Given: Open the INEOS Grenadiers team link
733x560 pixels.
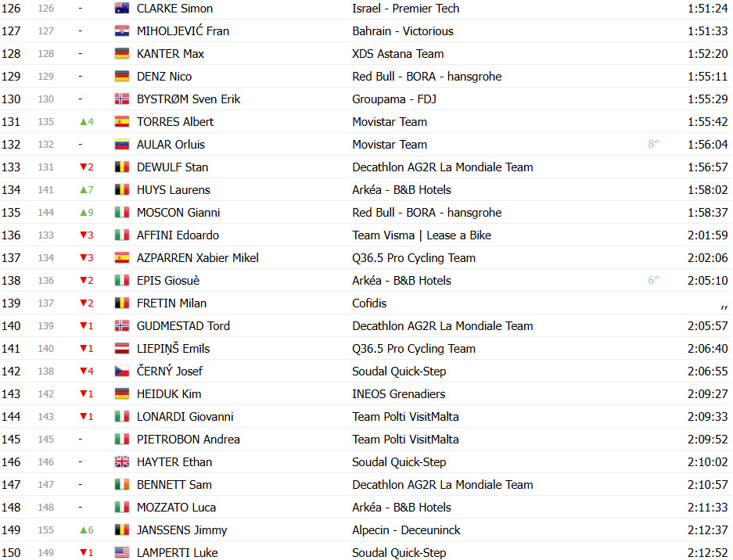Looking at the screenshot, I should tap(399, 394).
